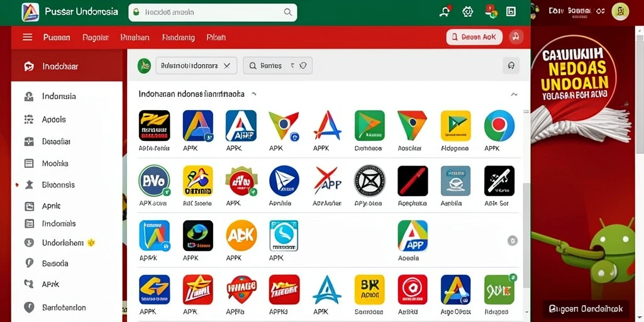Select Inodohaar in sidebar header
Viewport: 644px width, 322px height.
(67, 66)
